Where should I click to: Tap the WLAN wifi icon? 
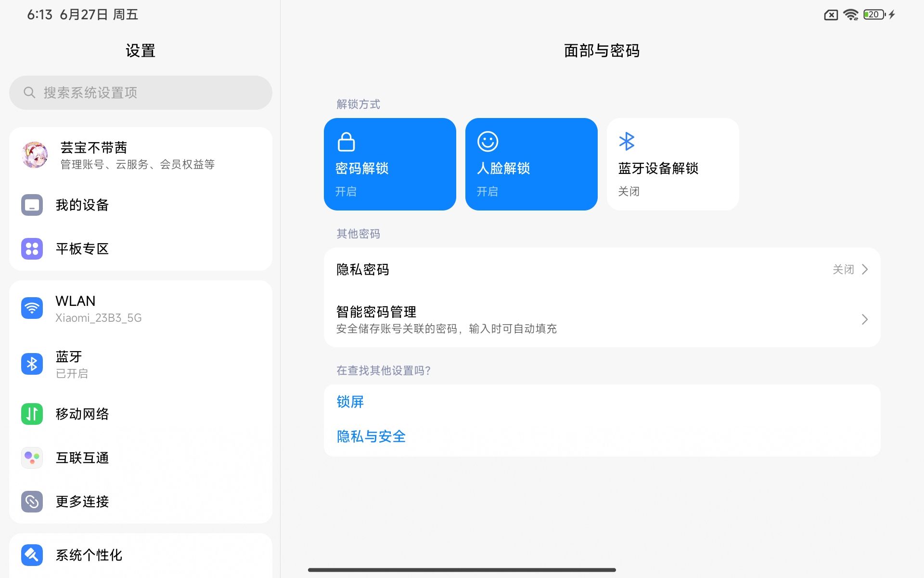coord(32,308)
